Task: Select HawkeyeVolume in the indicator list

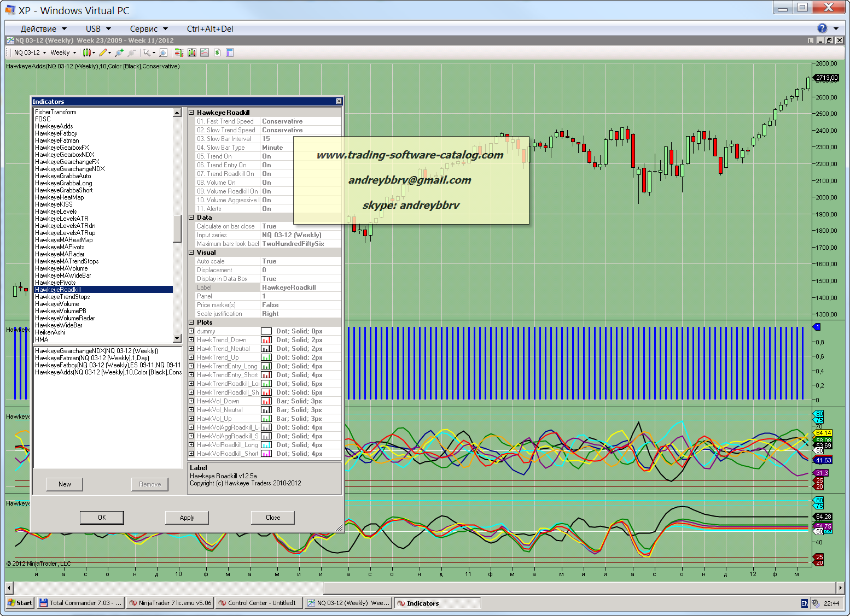Action: 57,304
